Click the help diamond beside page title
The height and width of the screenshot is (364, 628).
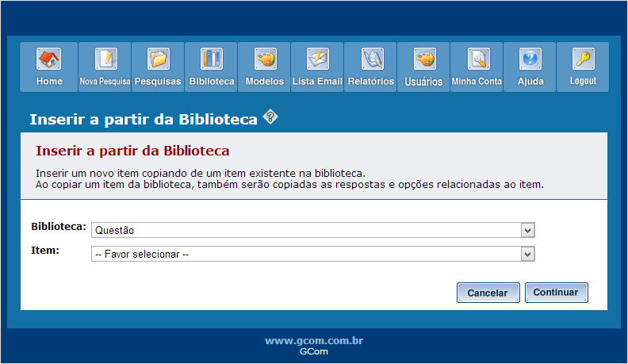270,117
